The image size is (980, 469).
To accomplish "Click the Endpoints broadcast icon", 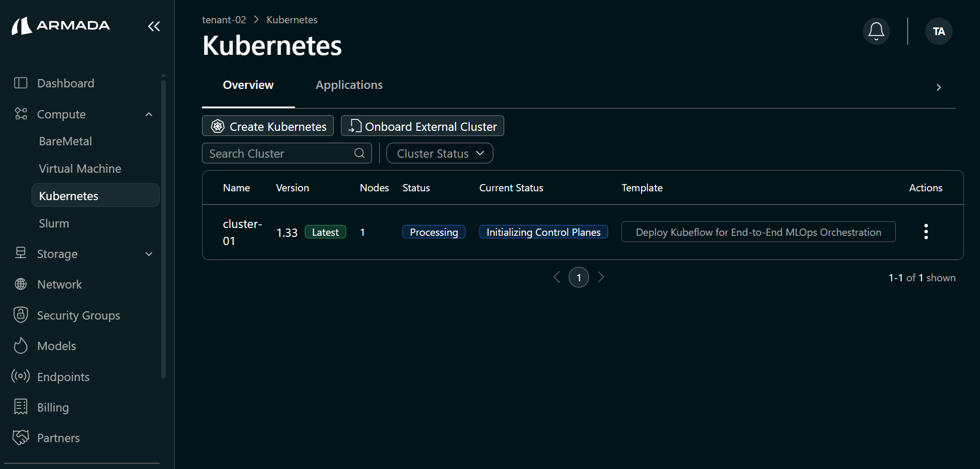I will (21, 376).
